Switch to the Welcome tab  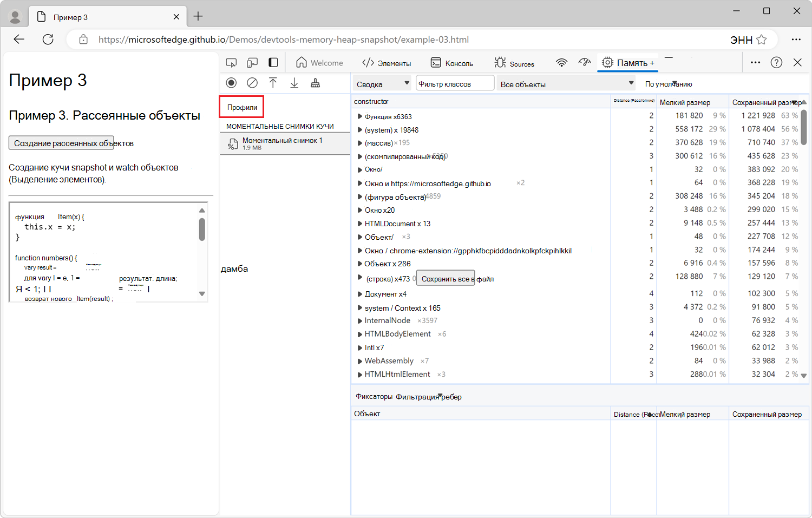click(319, 63)
